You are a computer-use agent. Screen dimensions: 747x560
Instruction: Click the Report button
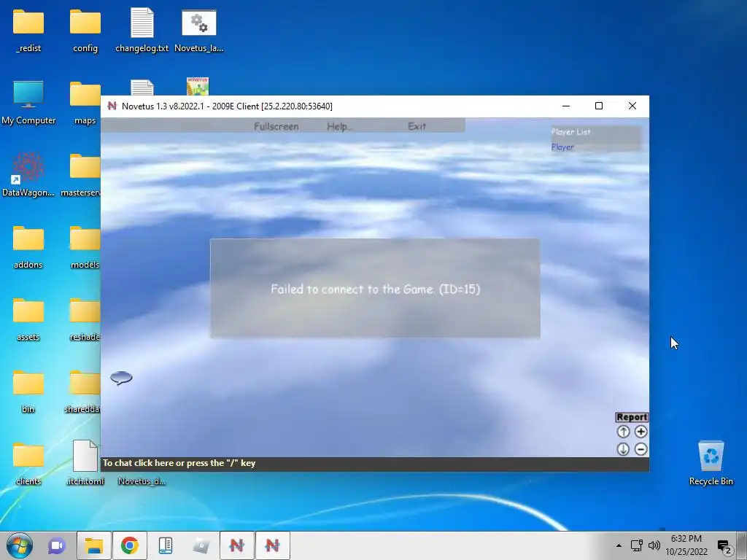(x=632, y=417)
